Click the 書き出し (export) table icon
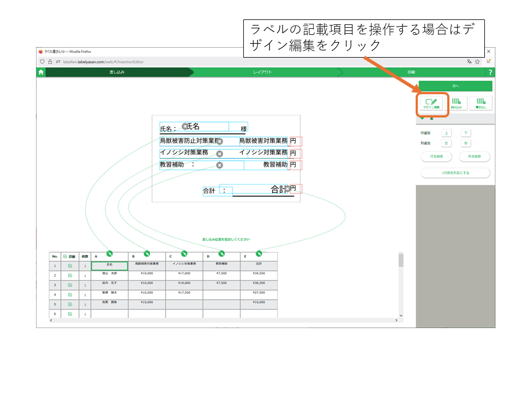The height and width of the screenshot is (399, 532). pos(480,104)
